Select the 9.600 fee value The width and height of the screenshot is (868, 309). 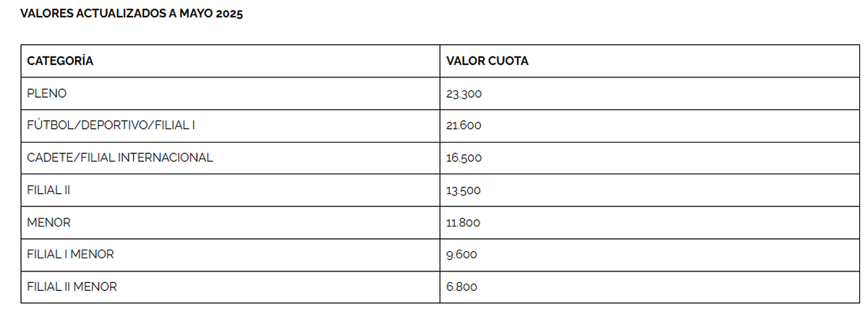click(462, 255)
